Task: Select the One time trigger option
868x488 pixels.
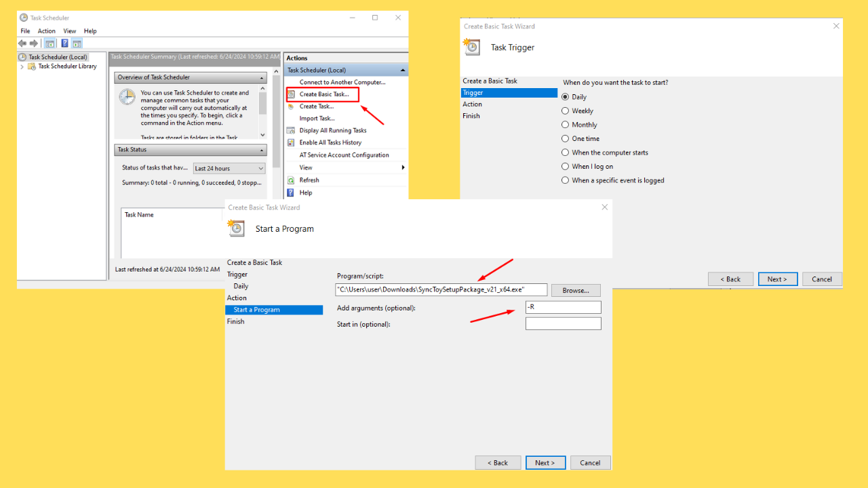Action: (x=566, y=138)
